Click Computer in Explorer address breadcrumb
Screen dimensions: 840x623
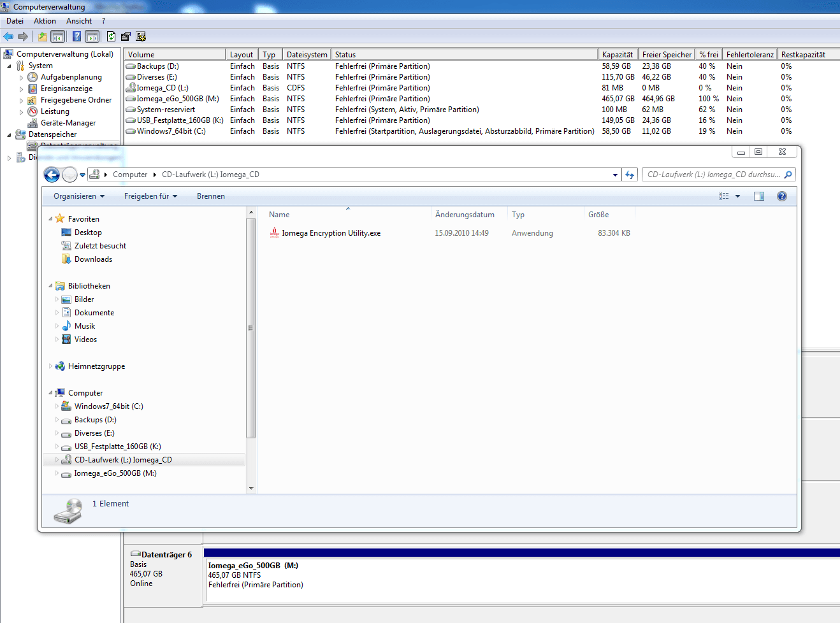point(130,175)
